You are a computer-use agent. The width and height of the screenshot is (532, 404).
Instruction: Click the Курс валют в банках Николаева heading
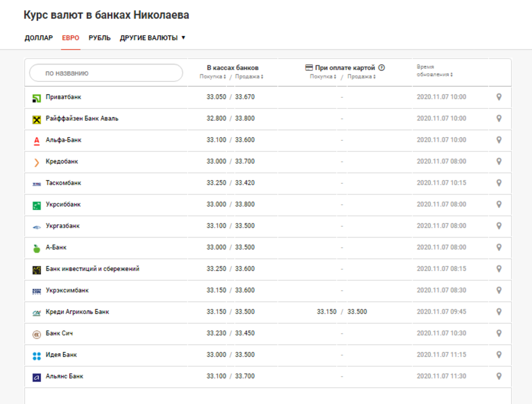106,15
